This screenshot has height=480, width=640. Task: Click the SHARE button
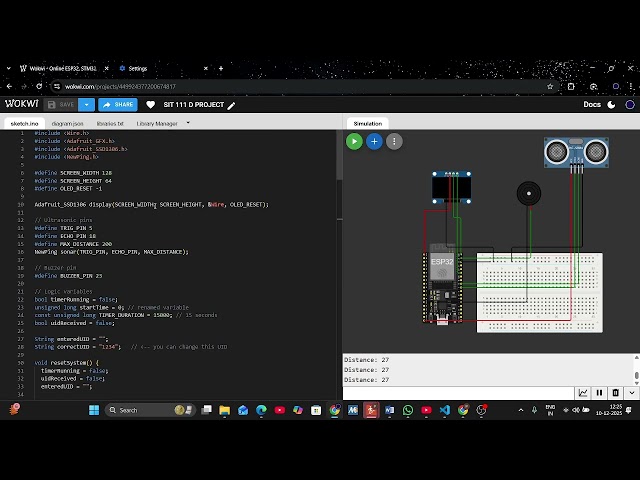click(x=118, y=105)
